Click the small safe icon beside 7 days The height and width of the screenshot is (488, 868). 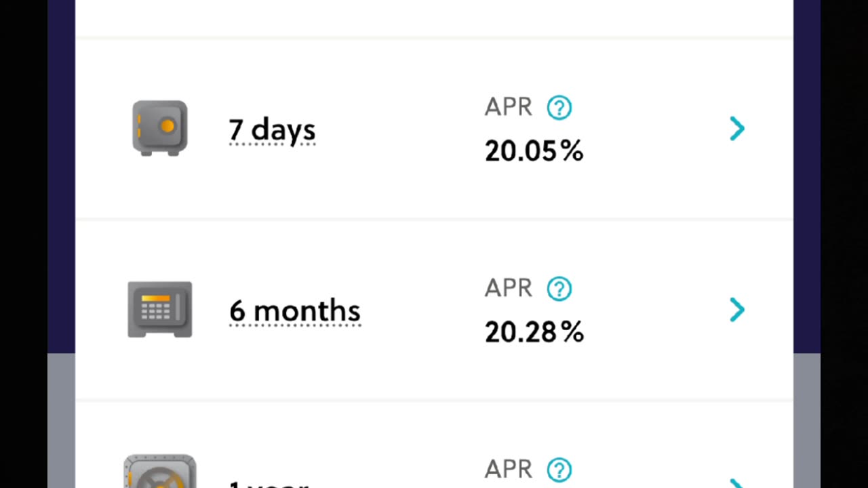tap(160, 128)
